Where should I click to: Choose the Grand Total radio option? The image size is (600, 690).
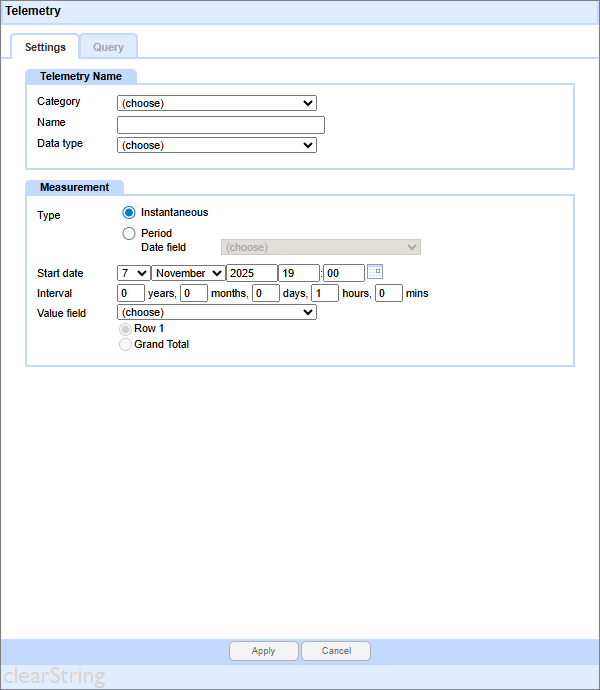point(125,345)
